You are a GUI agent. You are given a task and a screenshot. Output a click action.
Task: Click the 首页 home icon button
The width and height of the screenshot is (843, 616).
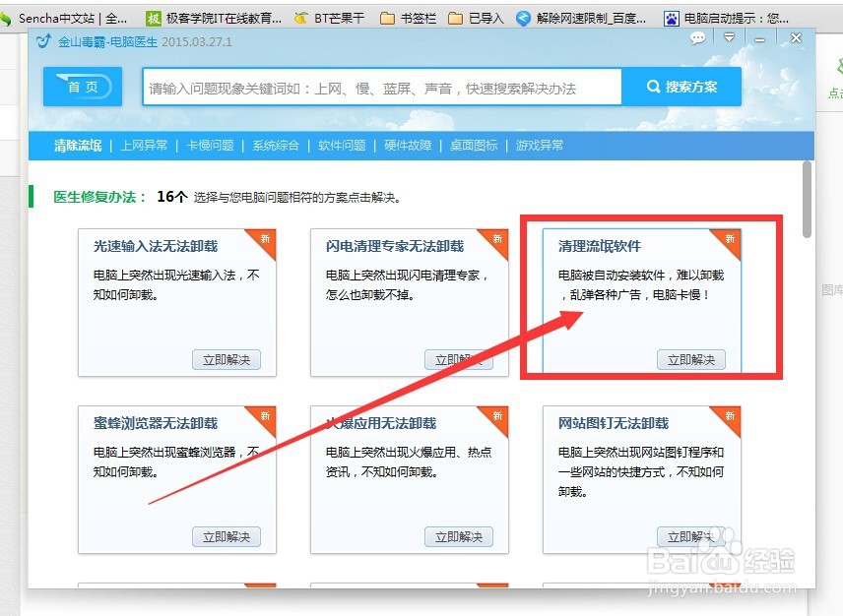coord(82,87)
